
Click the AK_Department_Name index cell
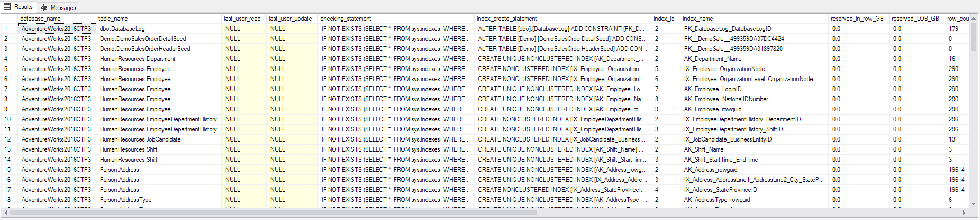[755, 59]
